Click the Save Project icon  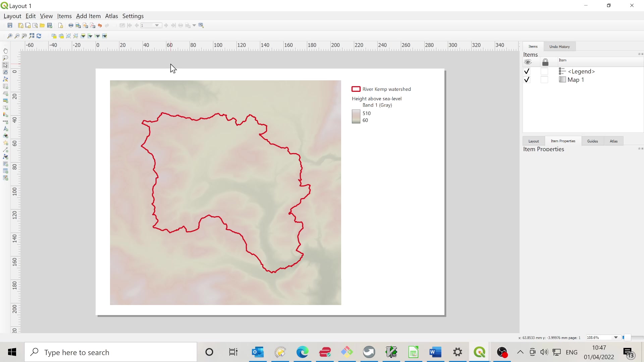point(10,25)
